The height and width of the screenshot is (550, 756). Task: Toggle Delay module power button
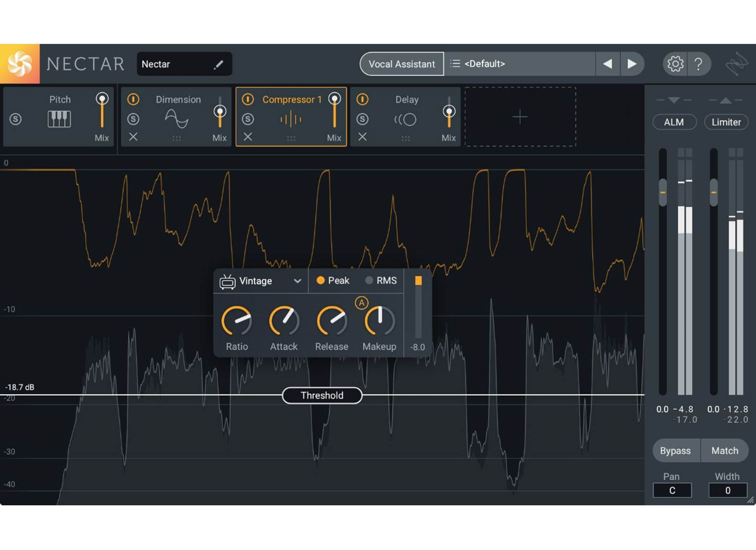pos(362,99)
